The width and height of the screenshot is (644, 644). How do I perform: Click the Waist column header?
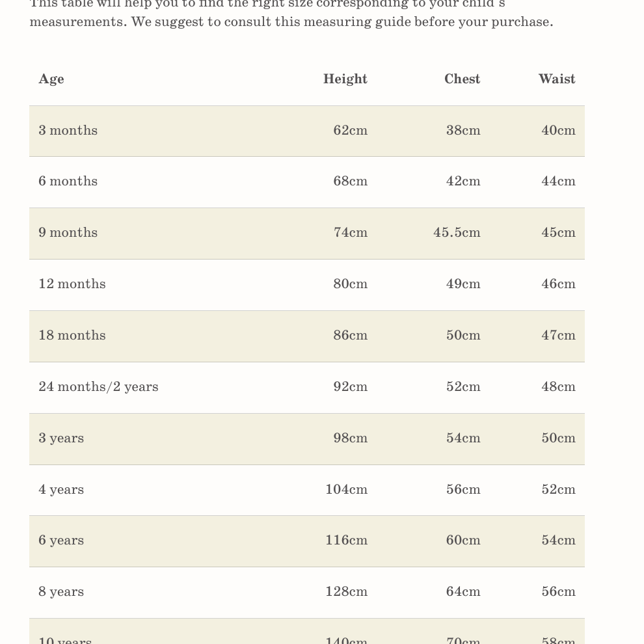coord(556,79)
